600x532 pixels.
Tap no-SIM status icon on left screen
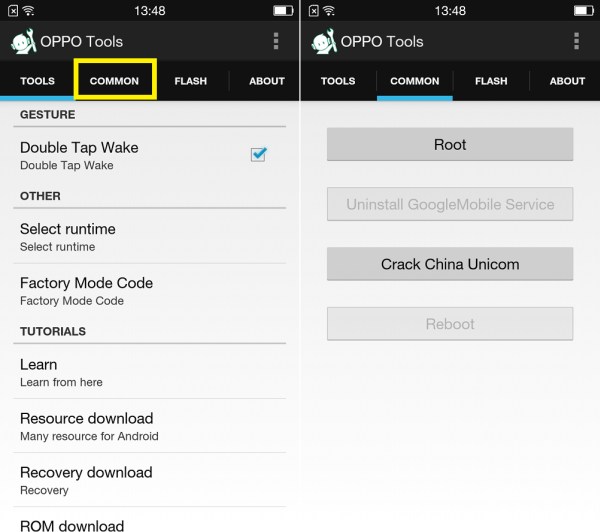(13, 11)
